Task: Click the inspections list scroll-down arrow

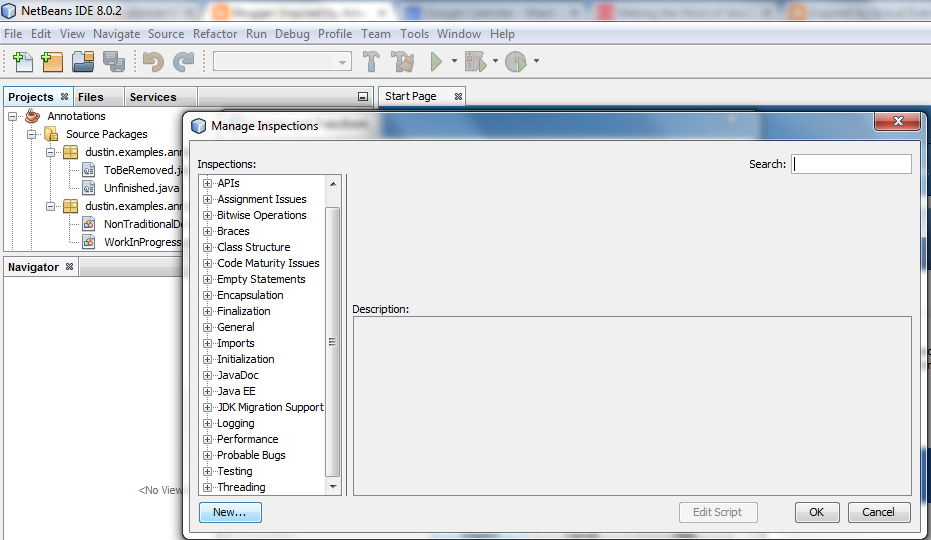Action: pos(333,487)
